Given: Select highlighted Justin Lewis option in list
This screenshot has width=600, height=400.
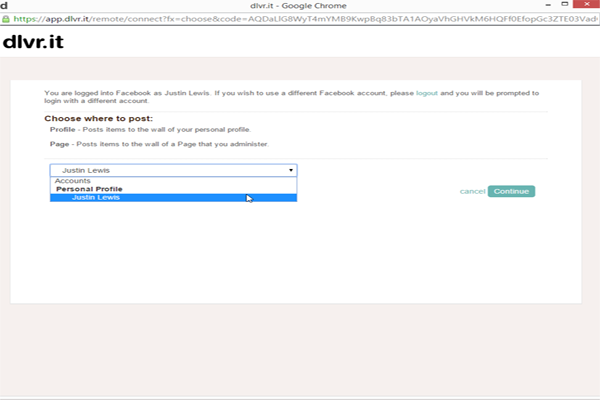Looking at the screenshot, I should pos(173,198).
